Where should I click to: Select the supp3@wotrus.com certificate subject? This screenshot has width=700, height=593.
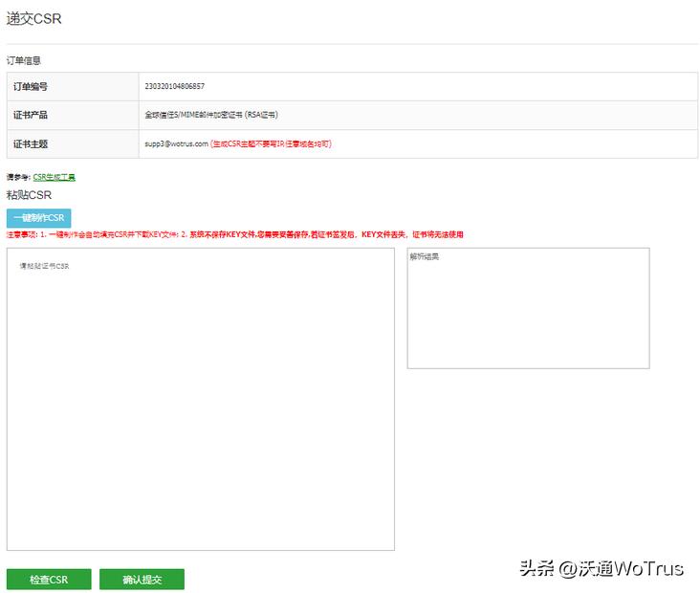(176, 143)
